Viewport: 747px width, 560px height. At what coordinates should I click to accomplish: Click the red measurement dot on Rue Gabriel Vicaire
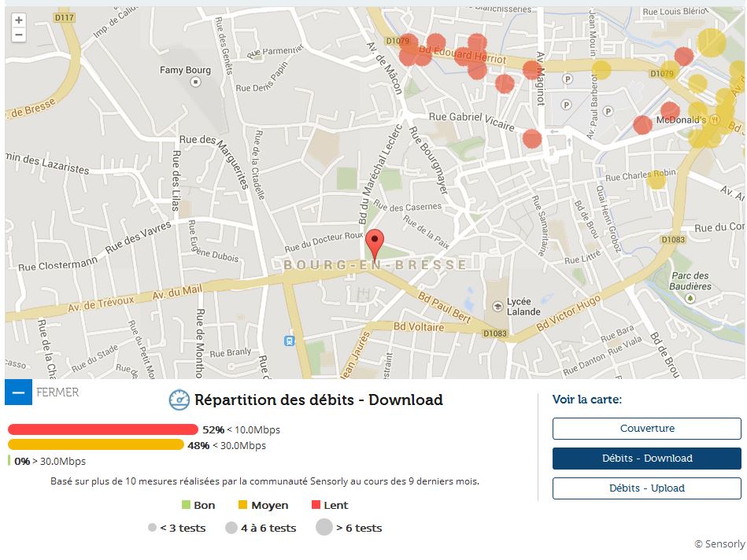coord(532,138)
